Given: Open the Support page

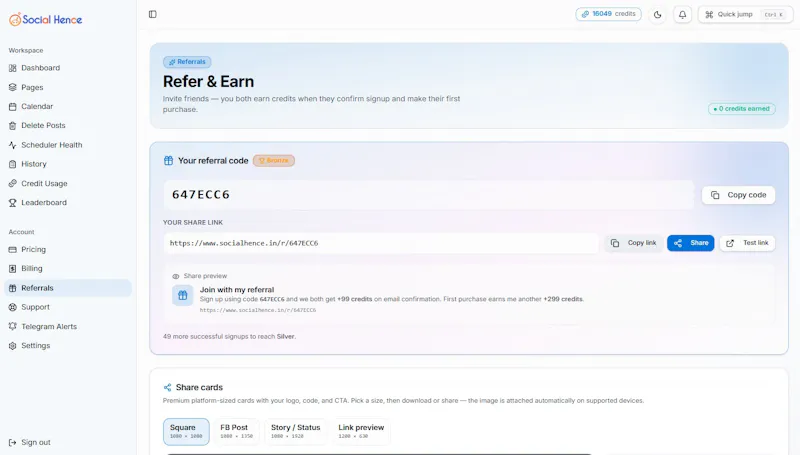Looking at the screenshot, I should [68, 307].
